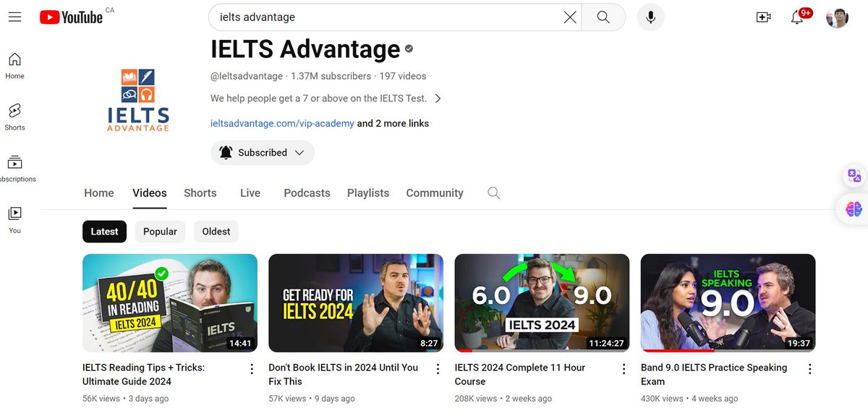Viewport: 868px width, 414px height.
Task: Click the verified badge beside channel name
Action: [409, 48]
